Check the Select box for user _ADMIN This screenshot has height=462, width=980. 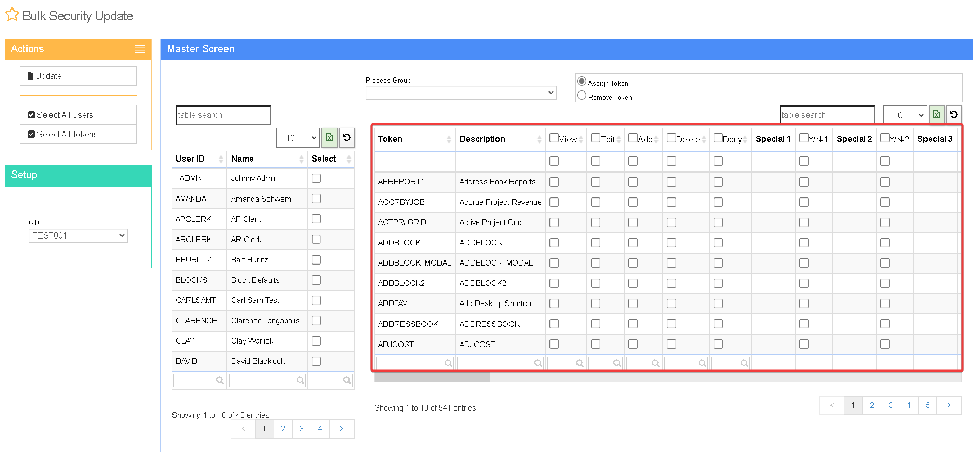pyautogui.click(x=316, y=178)
